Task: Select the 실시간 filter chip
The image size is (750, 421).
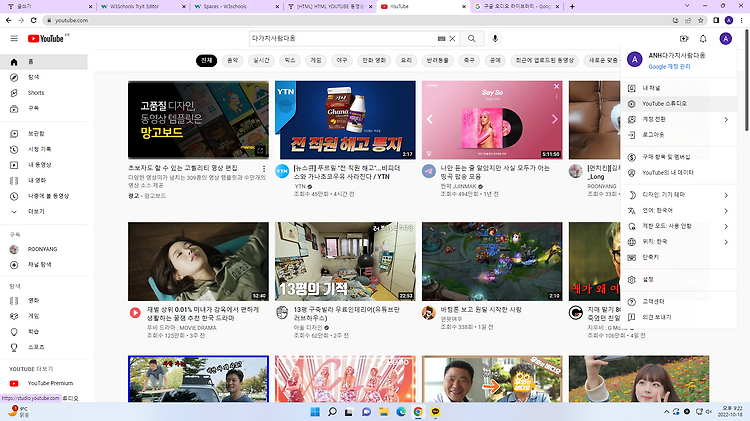Action: pos(261,60)
